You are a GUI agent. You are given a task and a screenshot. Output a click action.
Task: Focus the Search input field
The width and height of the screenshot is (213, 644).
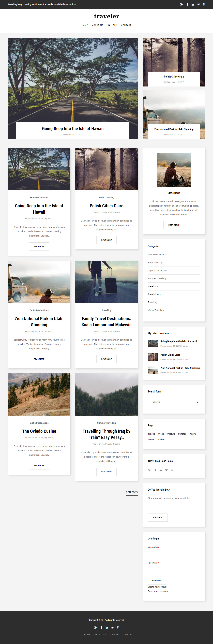click(174, 402)
